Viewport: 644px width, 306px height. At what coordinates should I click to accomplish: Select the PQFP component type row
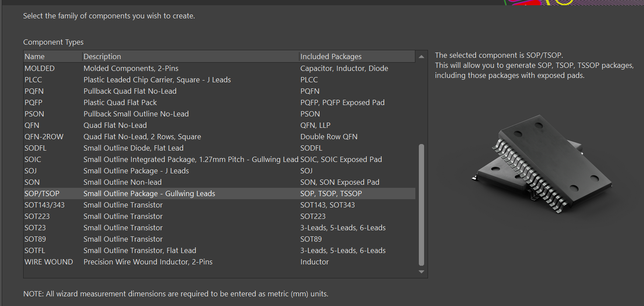[x=219, y=102]
